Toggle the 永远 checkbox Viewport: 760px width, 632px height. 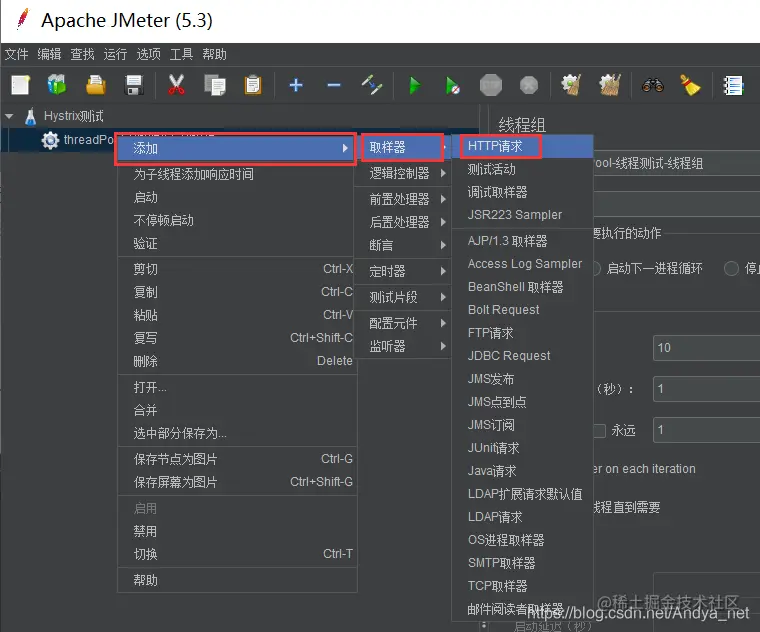600,430
